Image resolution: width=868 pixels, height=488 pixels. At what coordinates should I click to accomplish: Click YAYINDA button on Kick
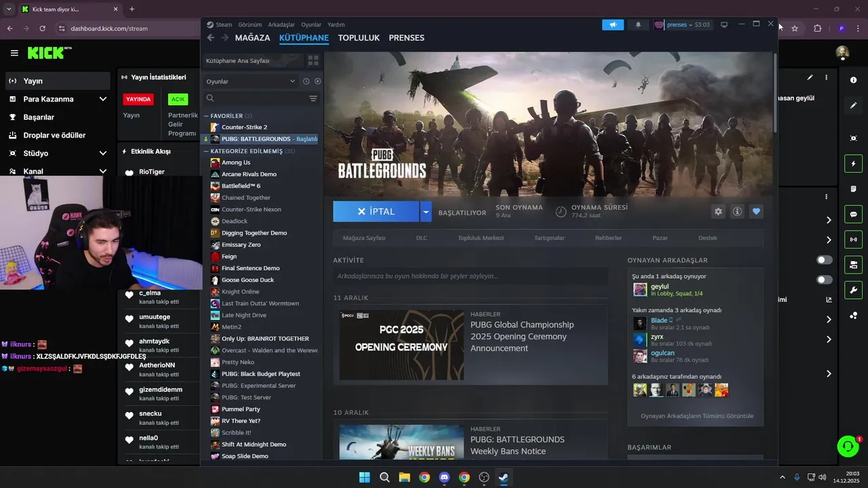click(x=138, y=99)
